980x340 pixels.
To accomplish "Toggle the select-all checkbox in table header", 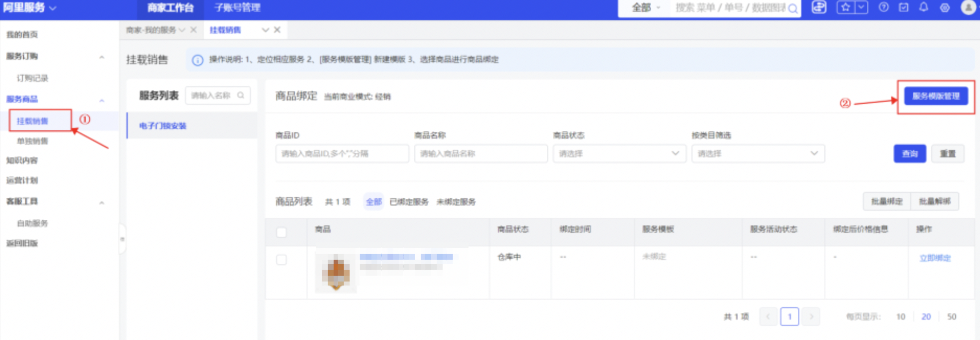I will tap(281, 232).
